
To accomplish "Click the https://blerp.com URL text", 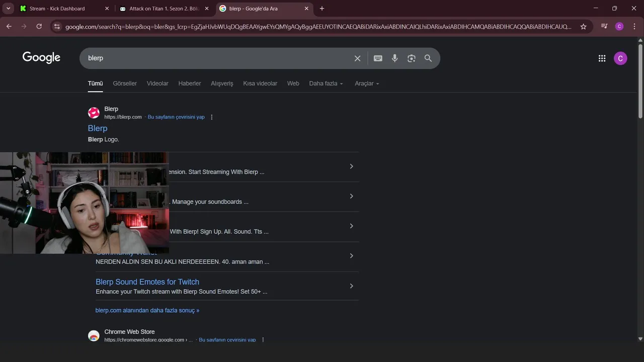I will (123, 117).
